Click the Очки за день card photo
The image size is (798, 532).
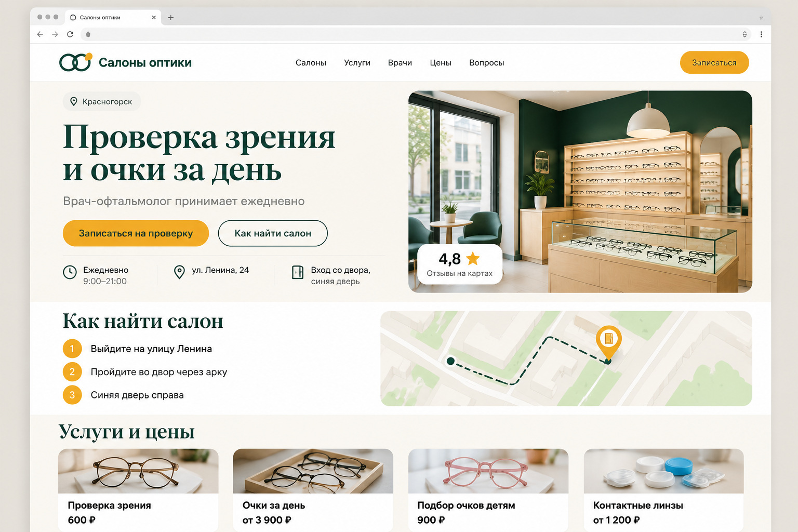313,471
